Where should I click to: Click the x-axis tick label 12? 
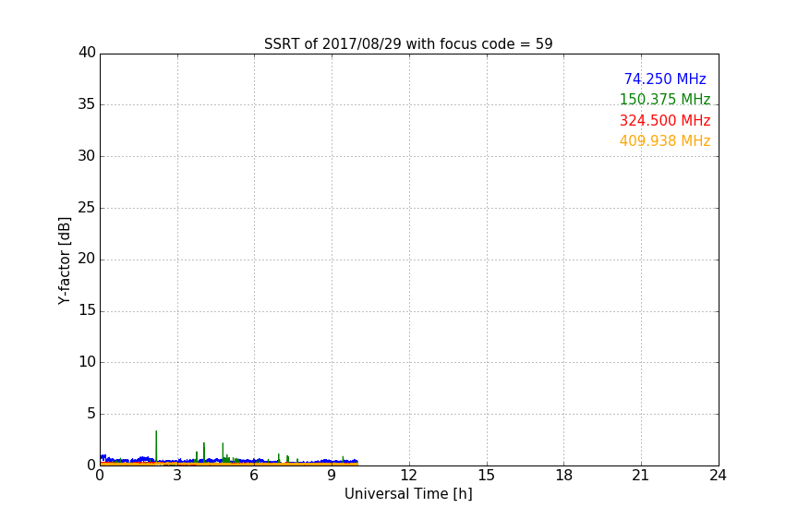pyautogui.click(x=409, y=476)
